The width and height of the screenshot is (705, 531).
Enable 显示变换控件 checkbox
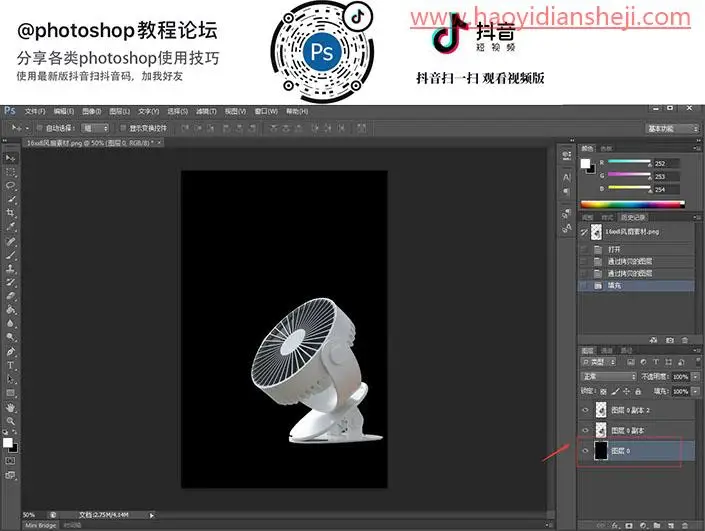[x=123, y=128]
